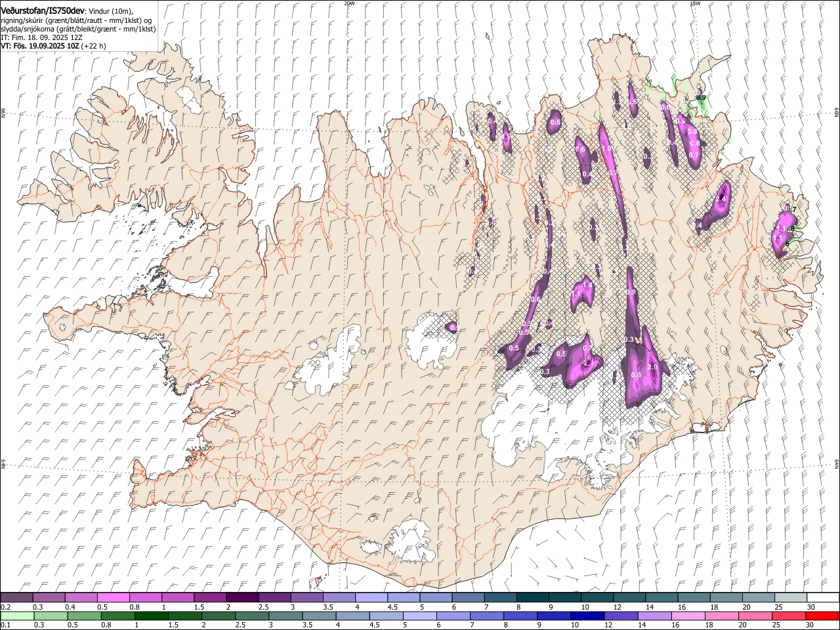840x630 pixels.
Task: Click the 'VT: Fös. 19.09.2025 10Z' valid-time line
Action: click(40, 47)
